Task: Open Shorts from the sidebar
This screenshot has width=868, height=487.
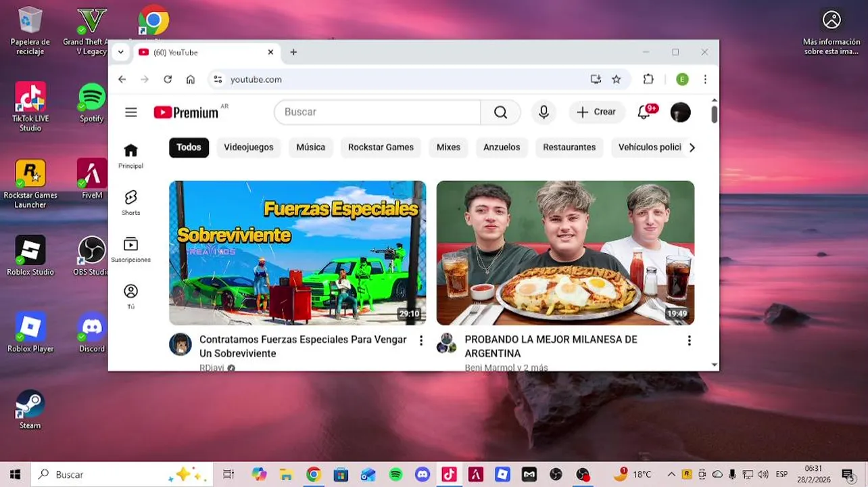Action: pyautogui.click(x=131, y=202)
